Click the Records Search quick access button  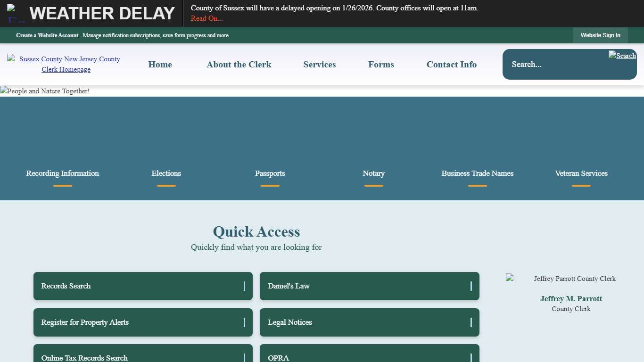point(143,286)
